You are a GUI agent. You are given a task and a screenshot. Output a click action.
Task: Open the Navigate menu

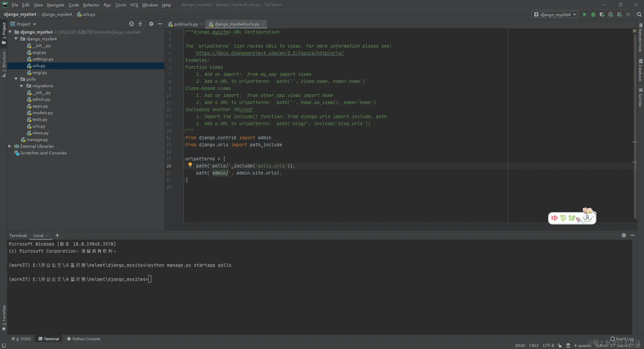(x=56, y=5)
